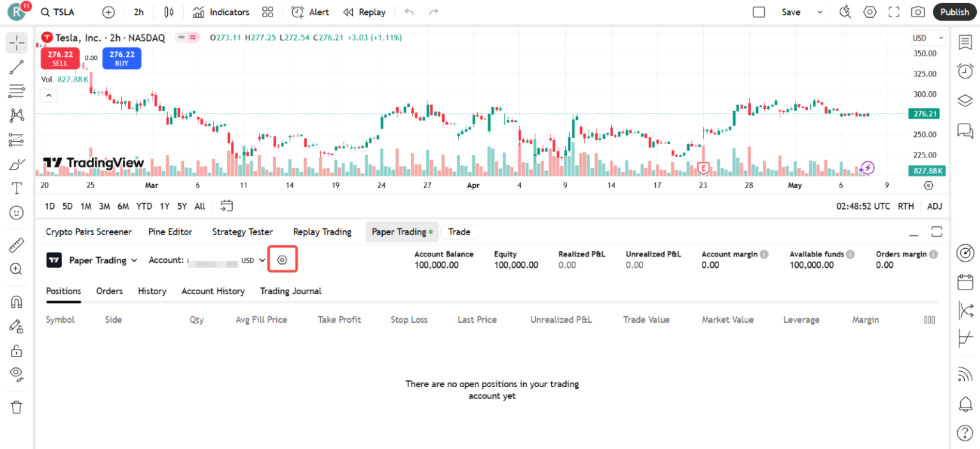Screen dimensions: 980x449
Task: Open the Paper Trading broker dropdown chevron
Action: (x=135, y=260)
